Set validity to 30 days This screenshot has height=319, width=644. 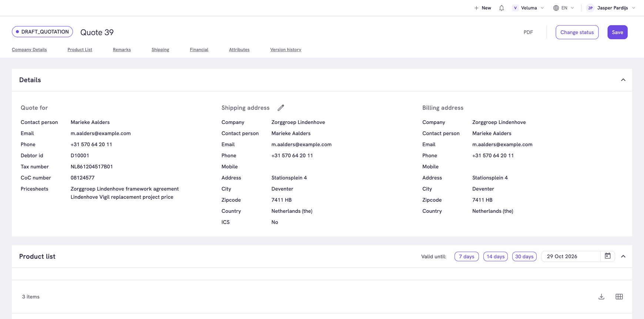point(524,256)
